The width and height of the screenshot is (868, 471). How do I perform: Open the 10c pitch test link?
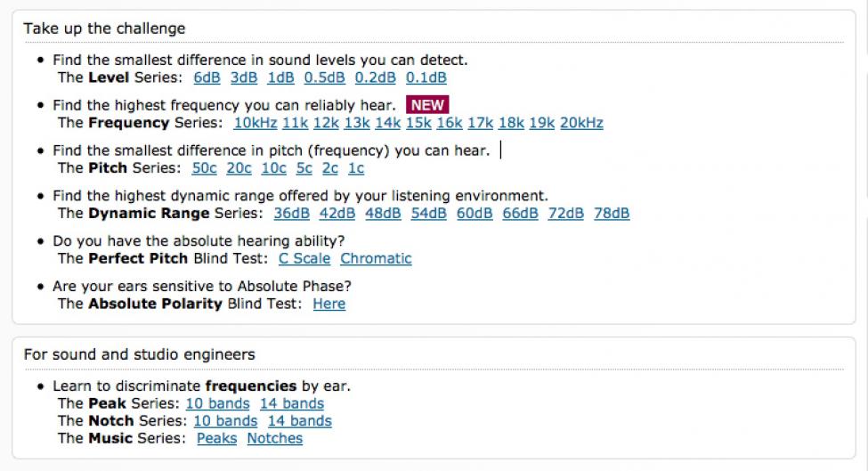[273, 168]
